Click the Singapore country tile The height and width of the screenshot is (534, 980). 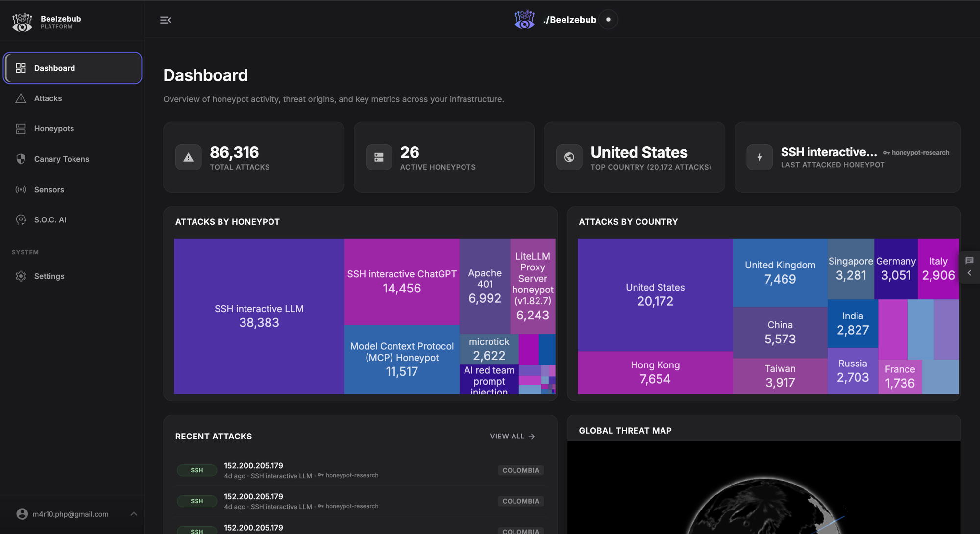click(851, 268)
